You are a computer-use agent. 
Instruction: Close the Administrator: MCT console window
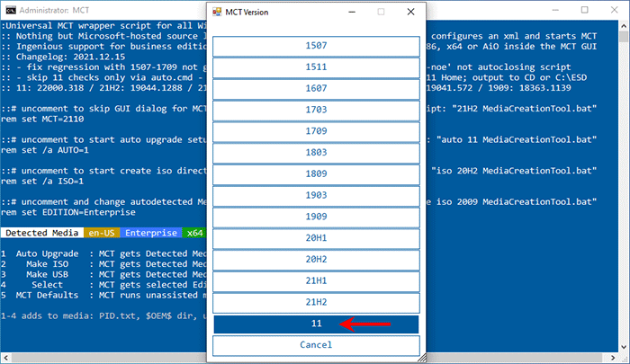pyautogui.click(x=615, y=10)
